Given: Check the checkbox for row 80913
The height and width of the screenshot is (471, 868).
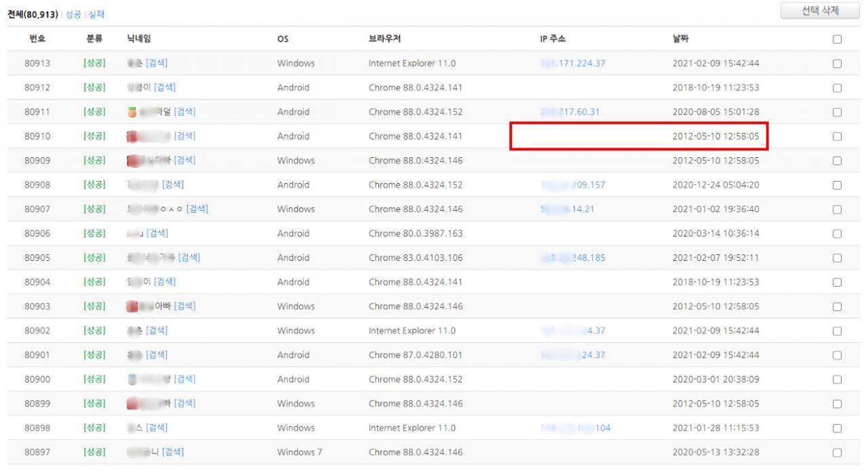Looking at the screenshot, I should [x=837, y=64].
